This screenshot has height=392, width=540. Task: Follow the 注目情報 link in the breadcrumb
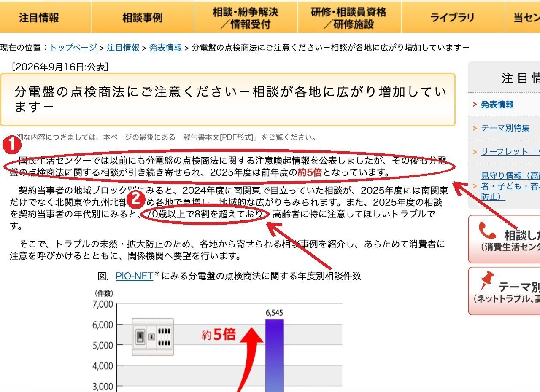(123, 48)
